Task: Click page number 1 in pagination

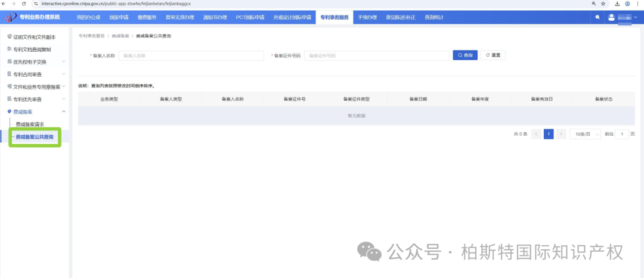Action: tap(549, 134)
